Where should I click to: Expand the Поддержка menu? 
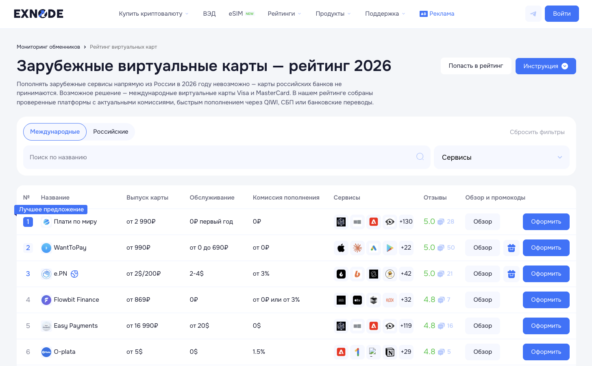point(385,14)
